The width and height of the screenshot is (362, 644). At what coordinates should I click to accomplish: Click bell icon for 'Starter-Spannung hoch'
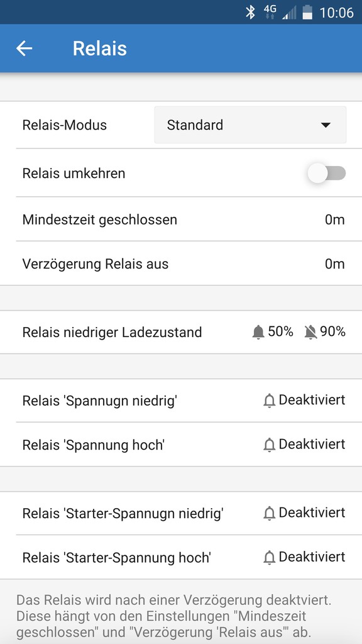click(269, 558)
